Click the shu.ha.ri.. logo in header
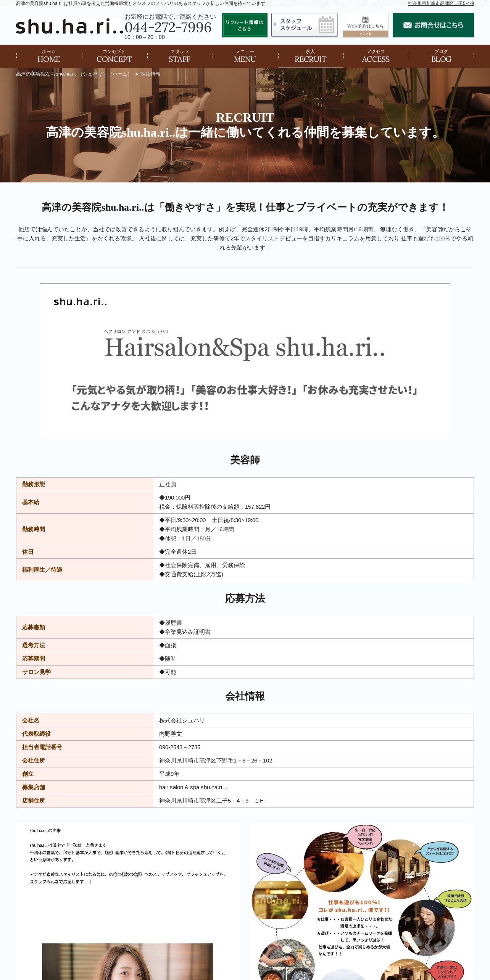Viewport: 490px width, 980px height. pyautogui.click(x=70, y=26)
